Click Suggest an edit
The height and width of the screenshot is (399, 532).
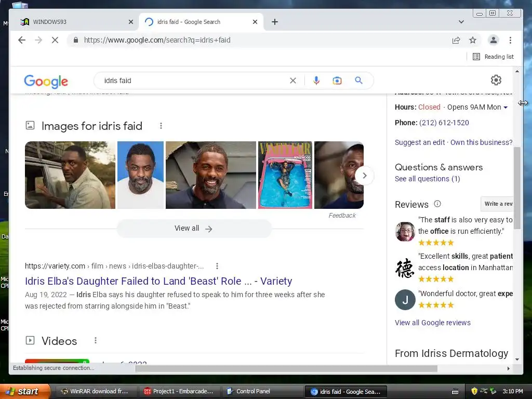click(x=420, y=142)
